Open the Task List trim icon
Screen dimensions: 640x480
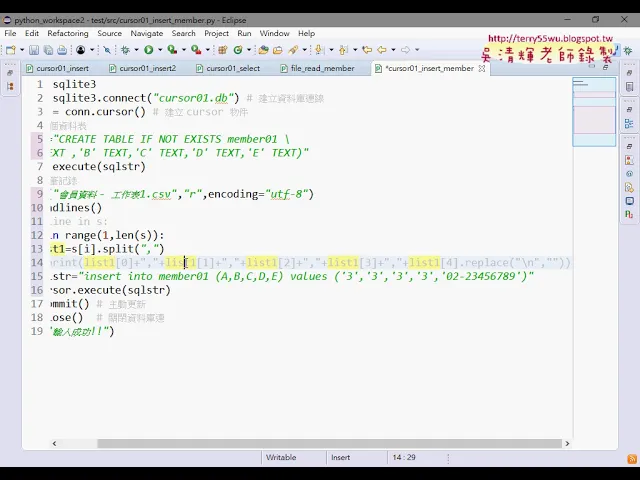click(629, 87)
